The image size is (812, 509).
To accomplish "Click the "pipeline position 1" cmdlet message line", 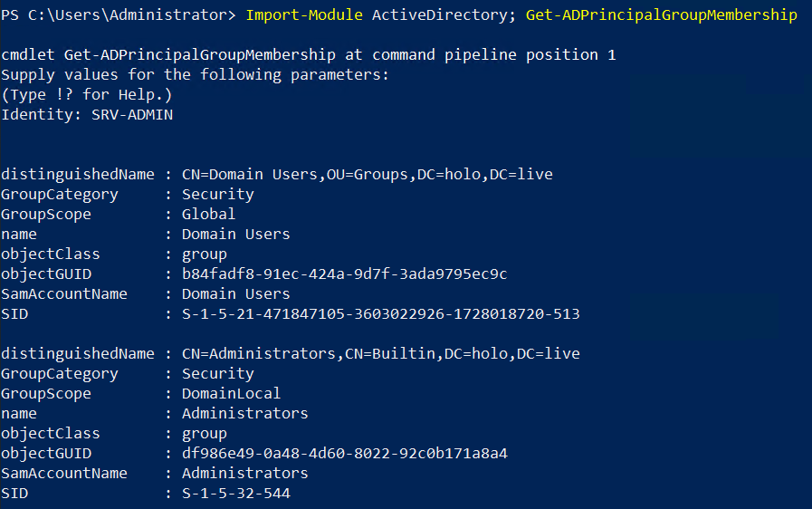I will click(x=308, y=55).
